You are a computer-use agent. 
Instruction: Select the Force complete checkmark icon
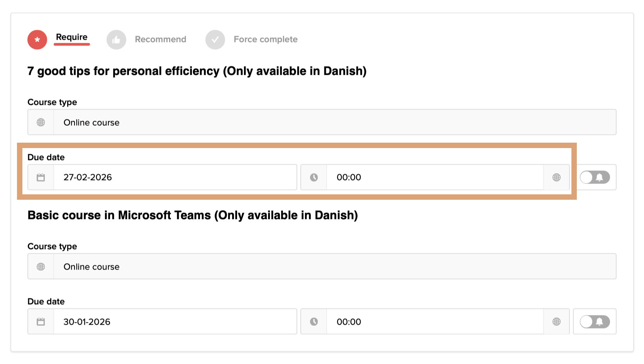215,39
